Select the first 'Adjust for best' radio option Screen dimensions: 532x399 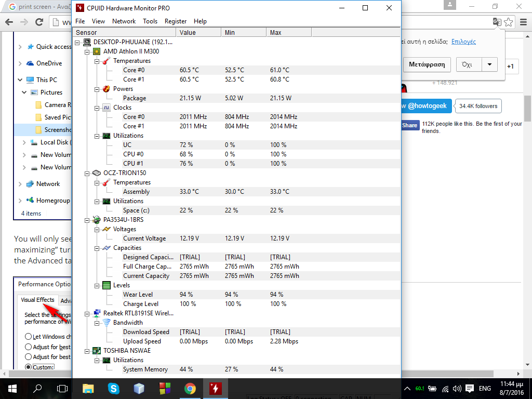tap(29, 347)
